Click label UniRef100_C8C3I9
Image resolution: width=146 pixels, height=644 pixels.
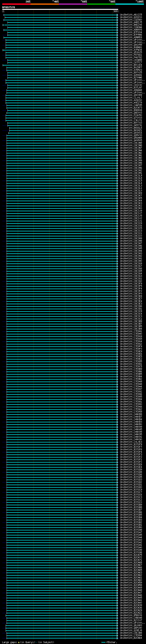(x=131, y=223)
